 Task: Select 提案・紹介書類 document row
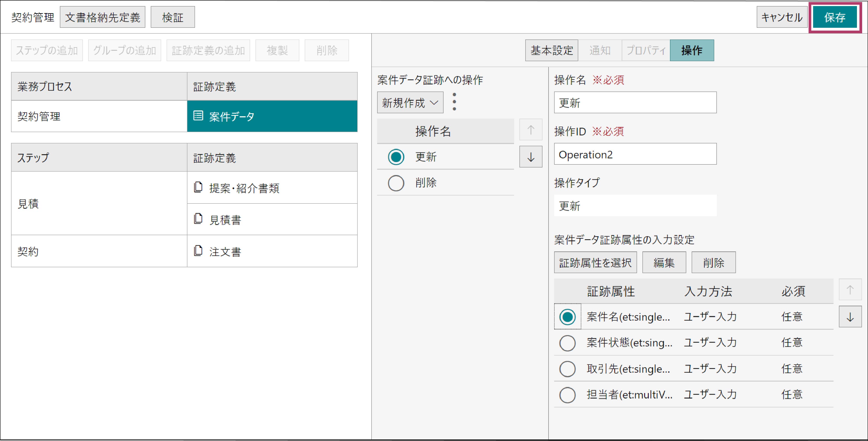click(272, 188)
